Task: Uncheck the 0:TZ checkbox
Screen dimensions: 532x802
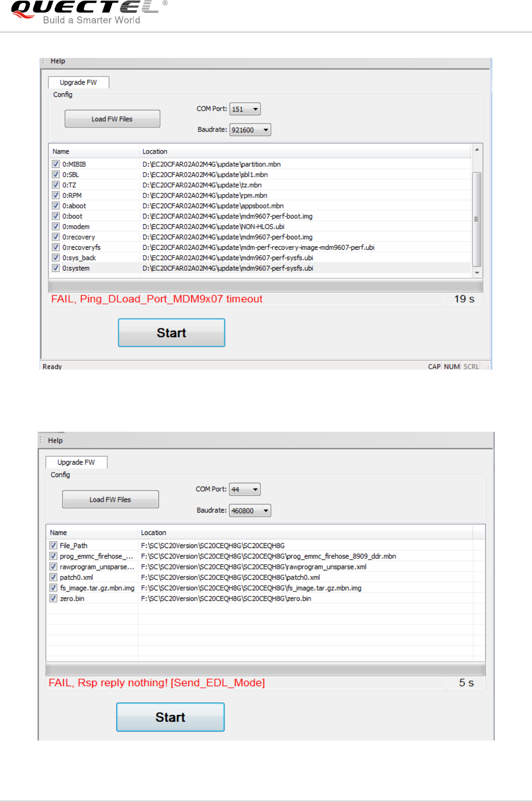Action: tap(56, 185)
